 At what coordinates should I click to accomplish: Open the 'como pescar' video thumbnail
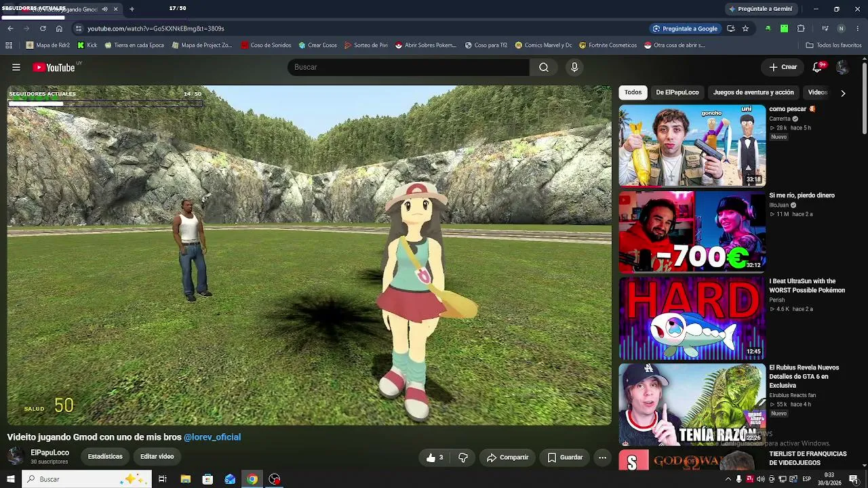(692, 145)
